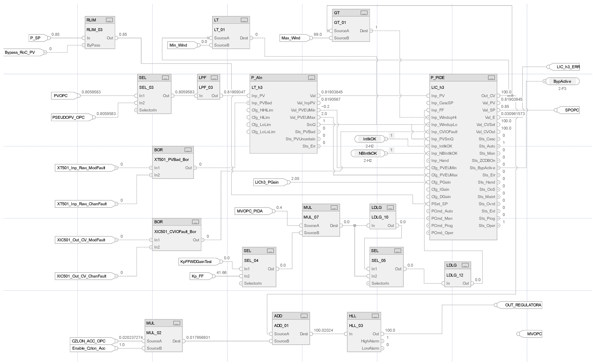Open HLL_03 limiter block ellipsis button

(375, 316)
